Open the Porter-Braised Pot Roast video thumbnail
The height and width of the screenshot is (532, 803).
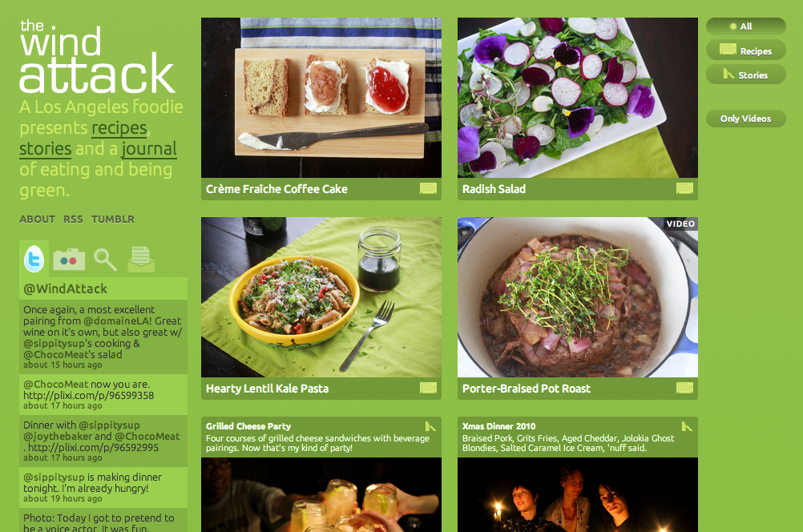click(x=578, y=297)
